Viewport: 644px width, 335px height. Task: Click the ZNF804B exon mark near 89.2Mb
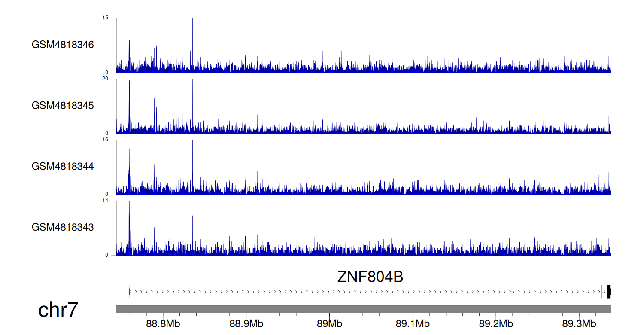pos(511,292)
